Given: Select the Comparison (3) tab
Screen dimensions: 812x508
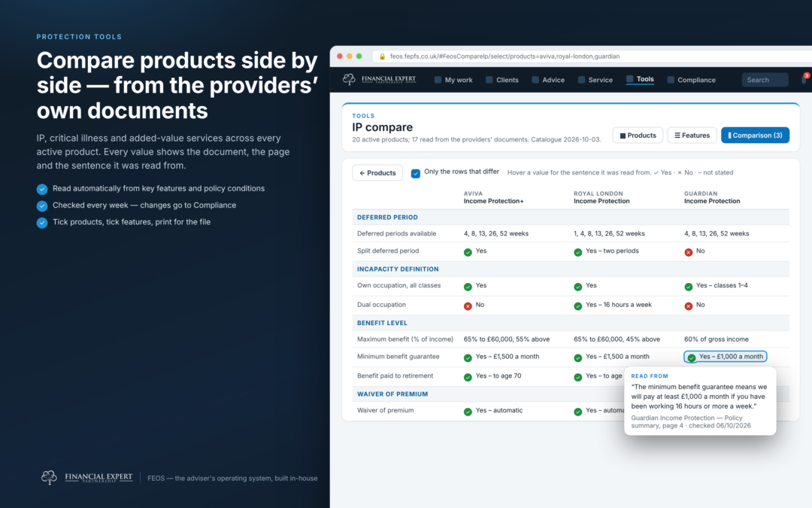Looking at the screenshot, I should (x=755, y=135).
